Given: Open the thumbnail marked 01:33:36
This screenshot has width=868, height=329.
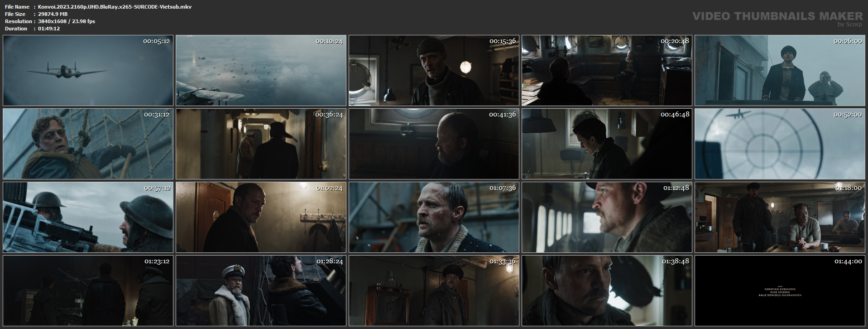Looking at the screenshot, I should point(434,291).
